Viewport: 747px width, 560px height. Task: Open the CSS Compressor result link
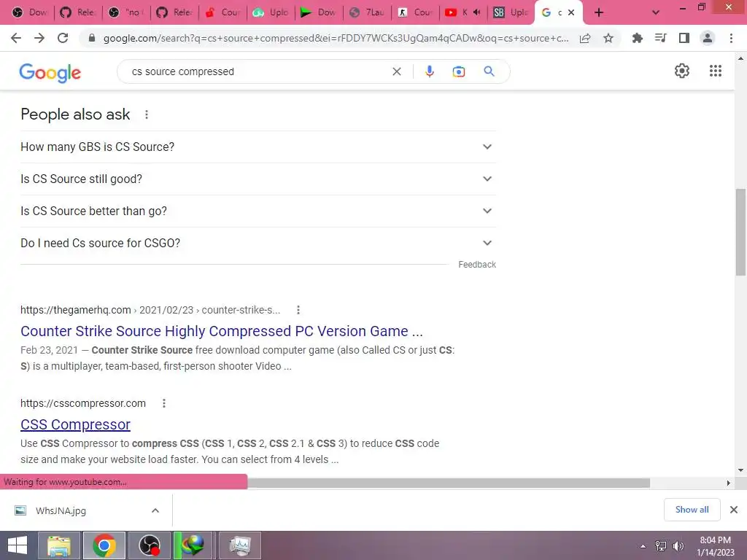75,424
